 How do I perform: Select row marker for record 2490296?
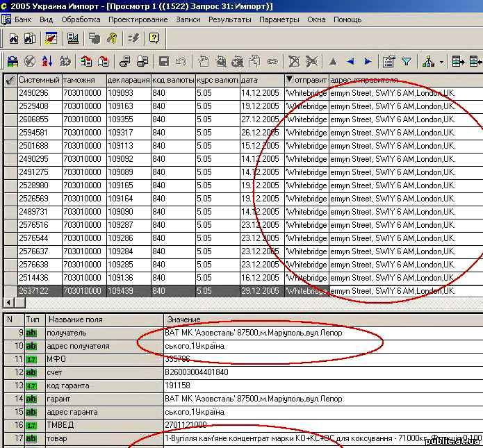click(10, 93)
